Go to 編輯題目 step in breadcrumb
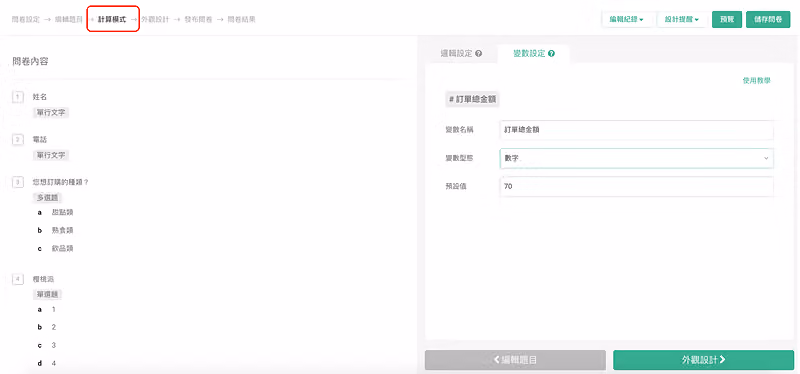Viewport: 800px width, 374px height. pyautogui.click(x=69, y=19)
